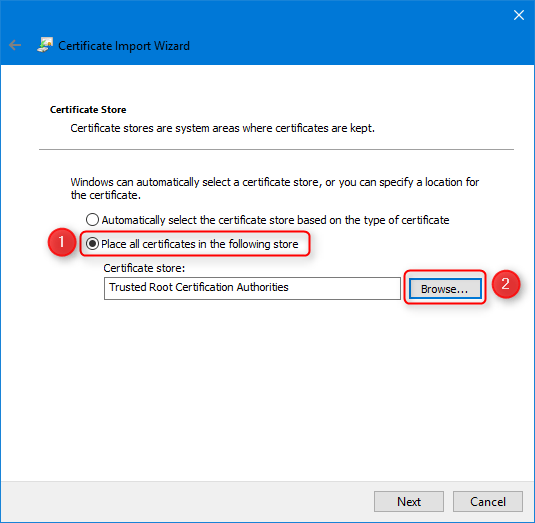Viewport: 535px width, 523px height.
Task: Go back using the arrow icon
Action: (x=15, y=45)
